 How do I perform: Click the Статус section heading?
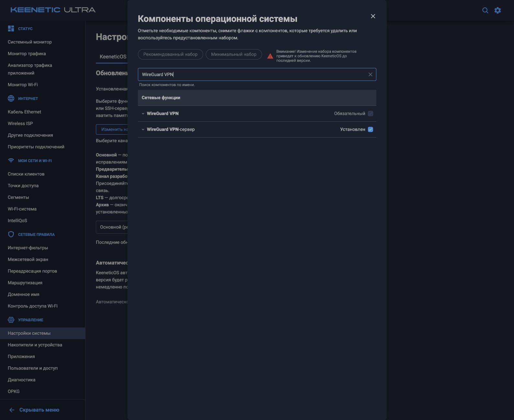(25, 29)
